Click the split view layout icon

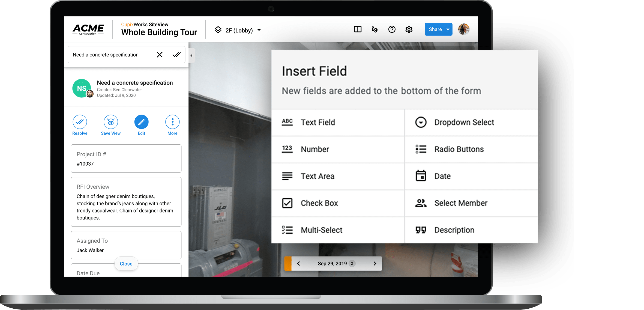pyautogui.click(x=358, y=29)
